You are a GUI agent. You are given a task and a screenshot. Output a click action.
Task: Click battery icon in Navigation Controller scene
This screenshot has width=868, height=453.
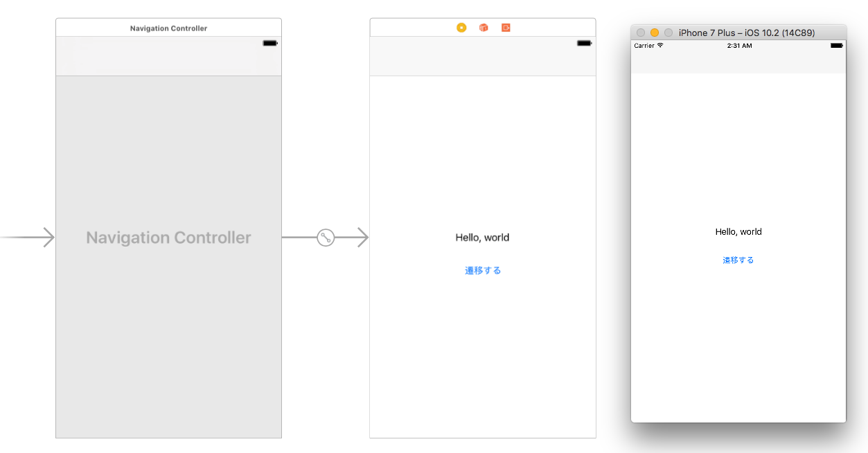(270, 43)
